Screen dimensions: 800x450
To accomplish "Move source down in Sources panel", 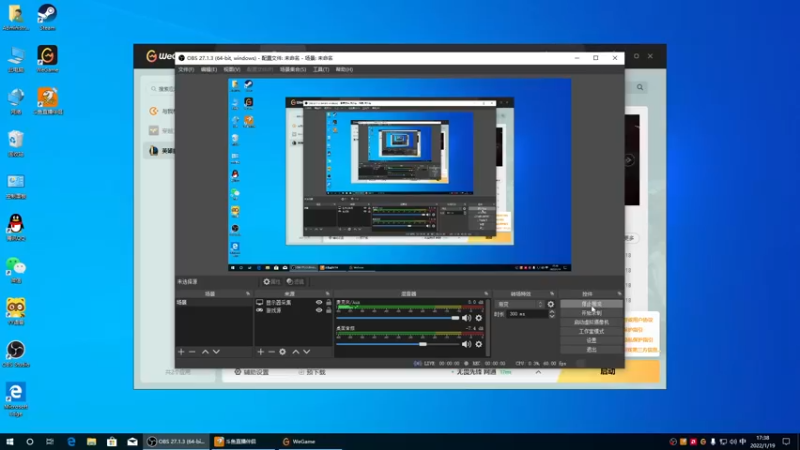I will [307, 352].
